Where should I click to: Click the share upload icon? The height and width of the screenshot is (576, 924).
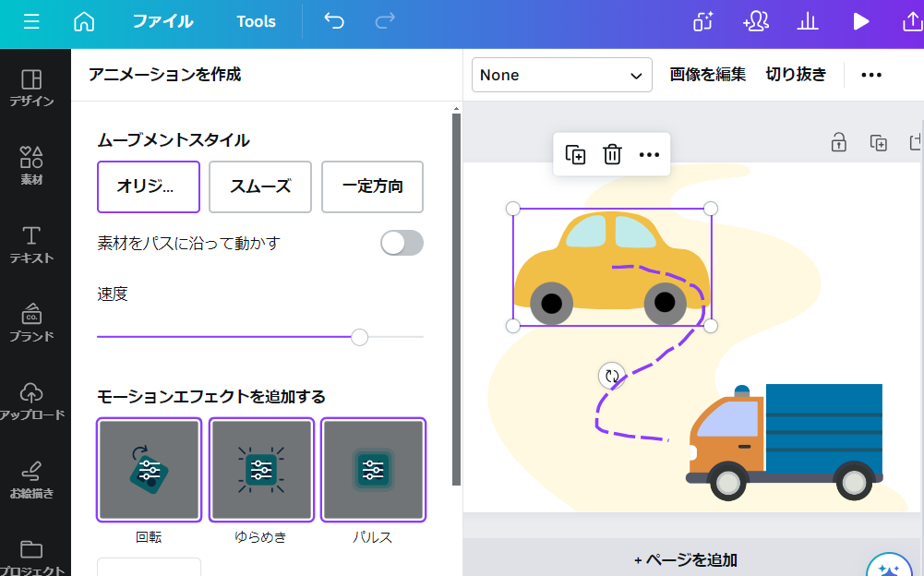coord(911,21)
